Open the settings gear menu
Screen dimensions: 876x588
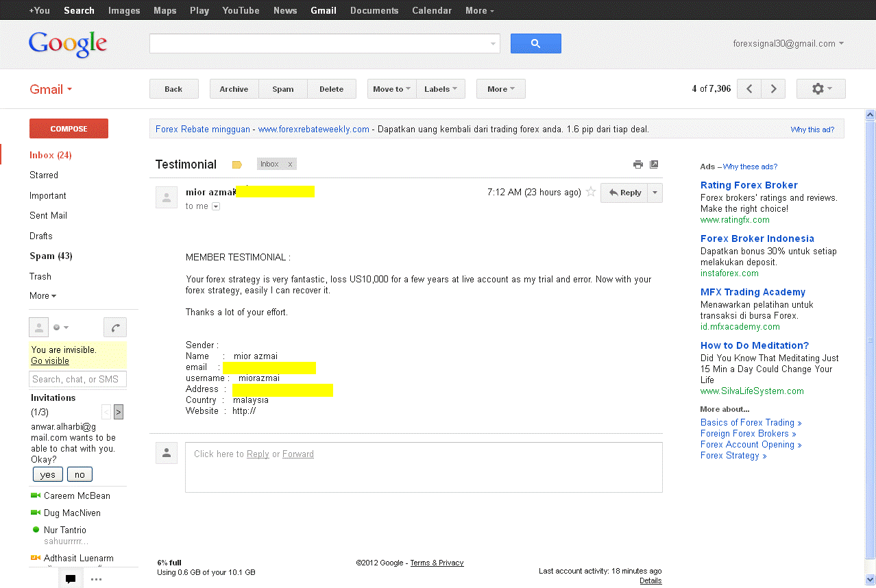(820, 89)
